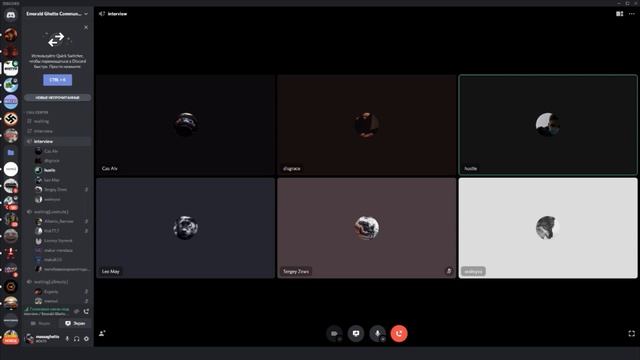Disconnect with the red hang-up button
Screen dimensions: 640x360
point(399,333)
